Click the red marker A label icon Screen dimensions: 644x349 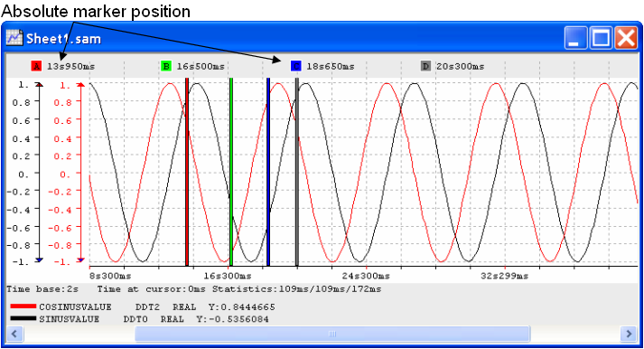point(36,66)
